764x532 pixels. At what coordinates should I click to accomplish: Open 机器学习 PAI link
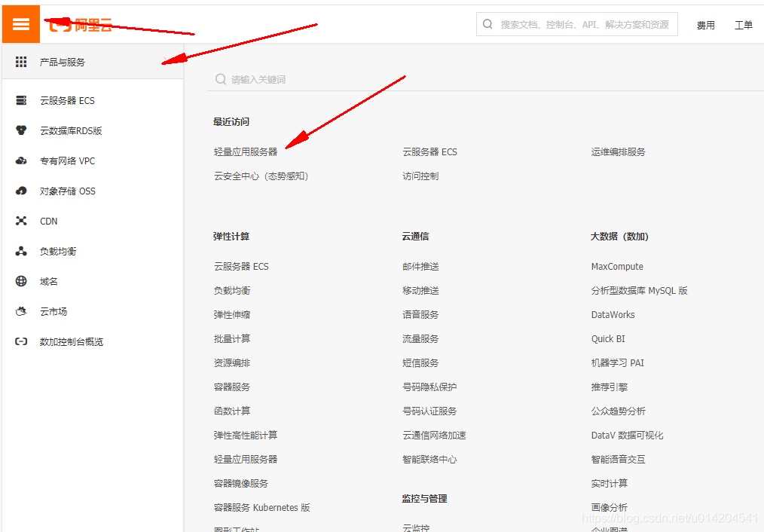pos(617,363)
